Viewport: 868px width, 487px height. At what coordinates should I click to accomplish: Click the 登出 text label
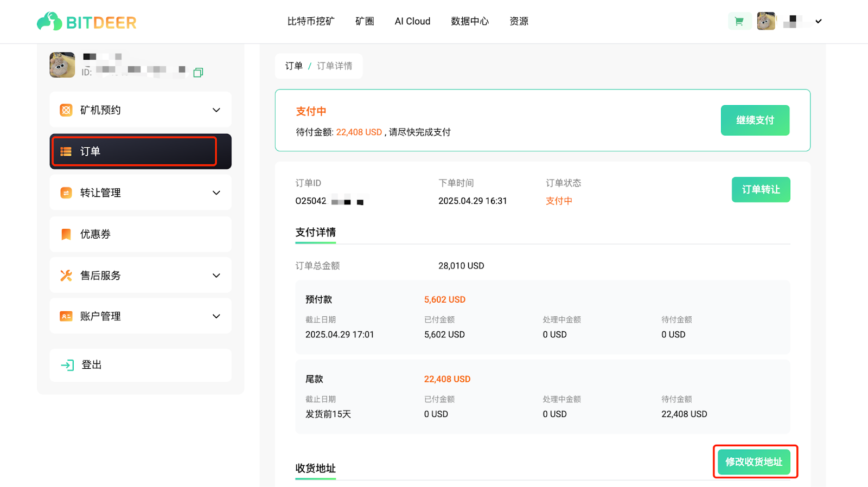coord(92,365)
